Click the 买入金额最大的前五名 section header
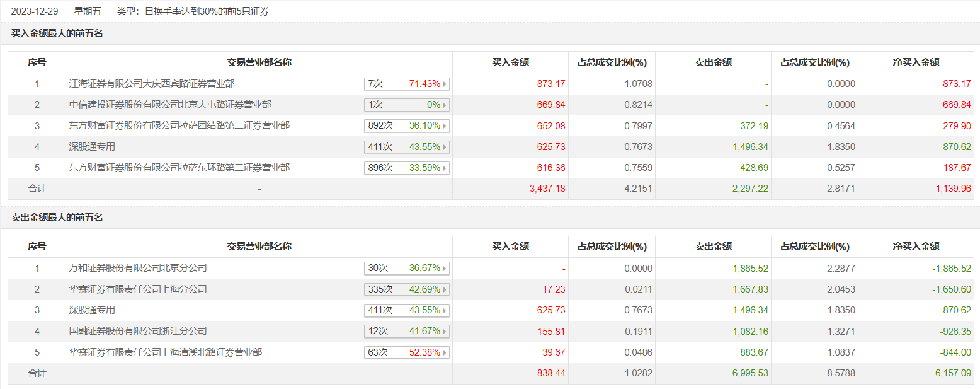The image size is (980, 389). click(57, 33)
